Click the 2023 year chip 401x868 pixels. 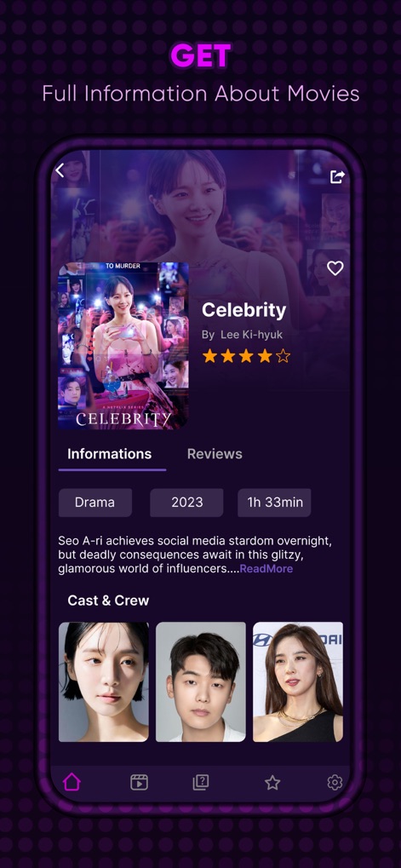tap(187, 503)
